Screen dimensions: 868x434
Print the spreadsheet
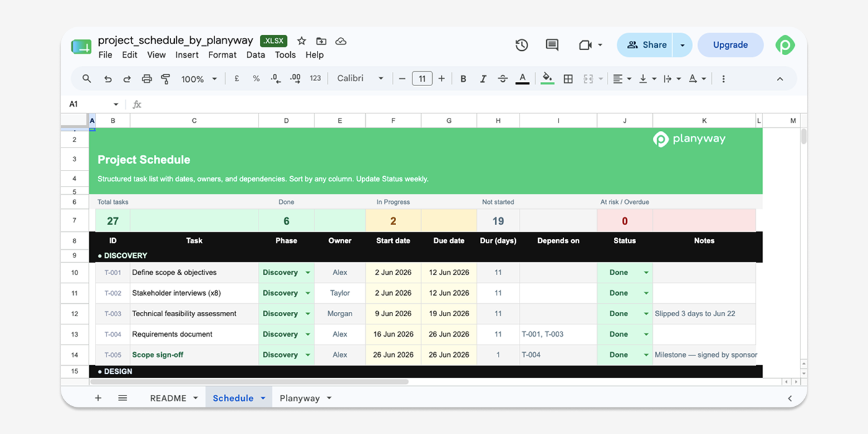(146, 79)
